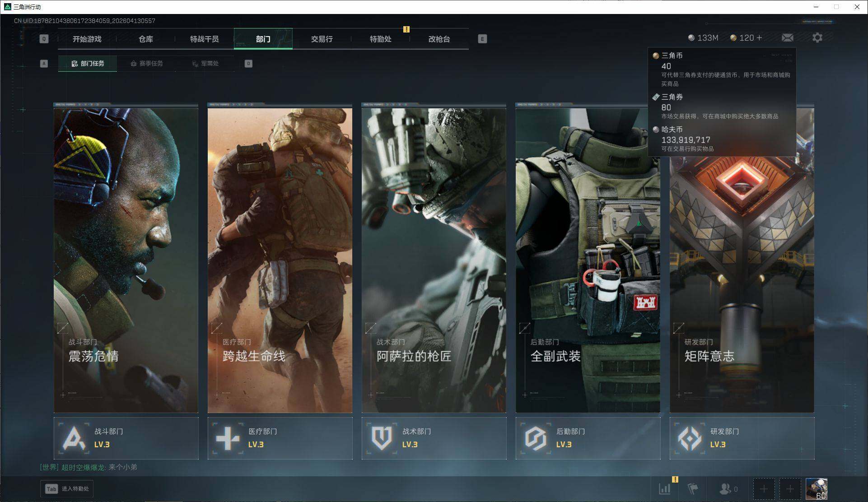Click the 战术部门 shield emblem icon
The width and height of the screenshot is (868, 502).
click(x=382, y=438)
